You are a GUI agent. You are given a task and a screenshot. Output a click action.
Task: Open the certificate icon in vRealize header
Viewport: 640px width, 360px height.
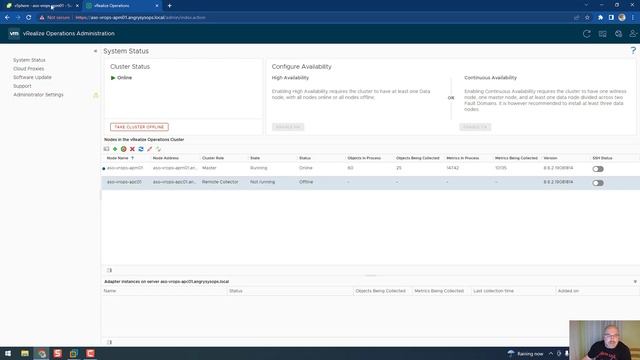click(602, 34)
